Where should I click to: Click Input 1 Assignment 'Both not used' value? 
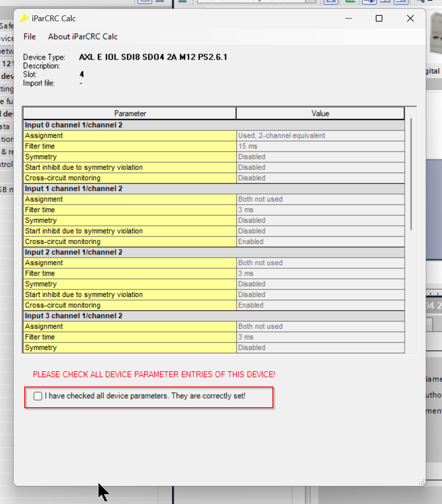click(320, 199)
